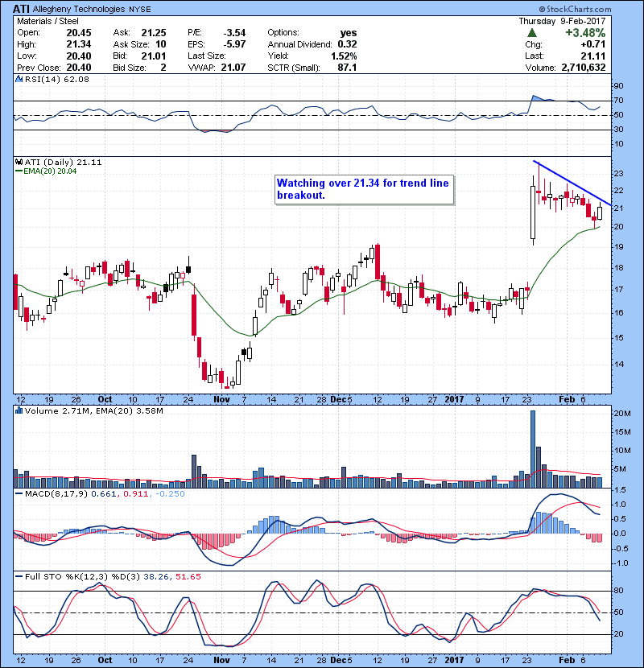Screen dimensions: 644x668
Task: Click the 80 level on stochastic axis
Action: pyautogui.click(x=618, y=591)
